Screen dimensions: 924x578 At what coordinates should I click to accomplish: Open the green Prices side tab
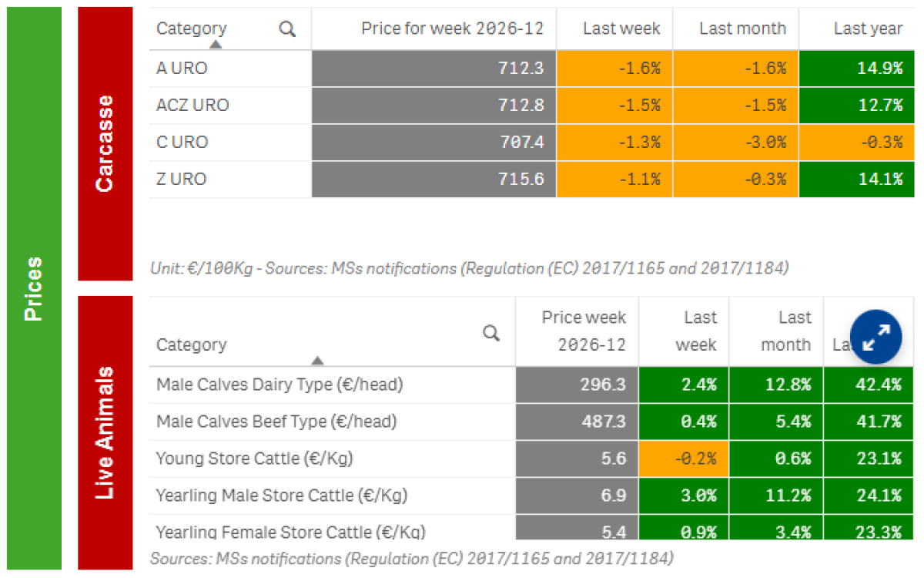pyautogui.click(x=35, y=289)
